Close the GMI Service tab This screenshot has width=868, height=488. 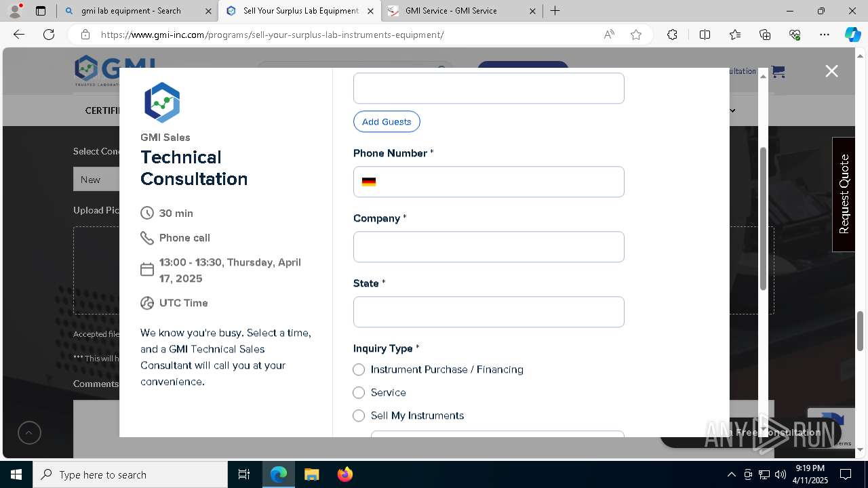(532, 11)
